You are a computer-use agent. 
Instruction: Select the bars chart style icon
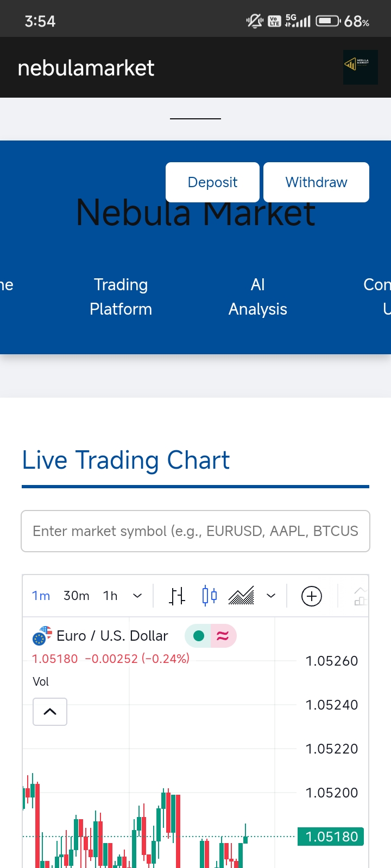[176, 596]
